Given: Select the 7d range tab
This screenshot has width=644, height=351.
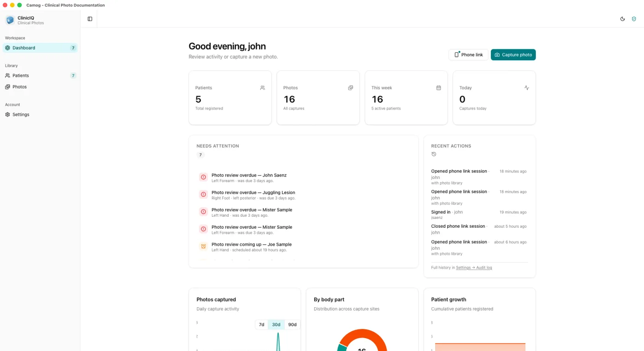Looking at the screenshot, I should click(x=261, y=325).
